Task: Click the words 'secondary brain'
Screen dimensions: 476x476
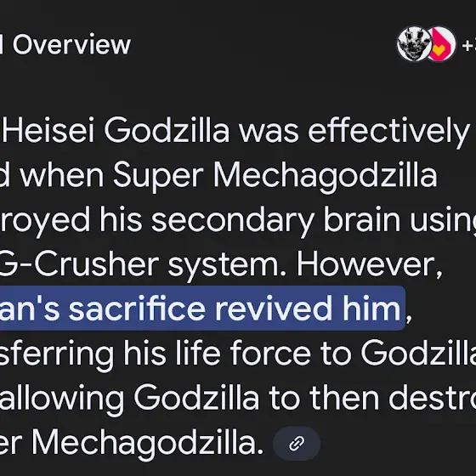Action: point(275,220)
